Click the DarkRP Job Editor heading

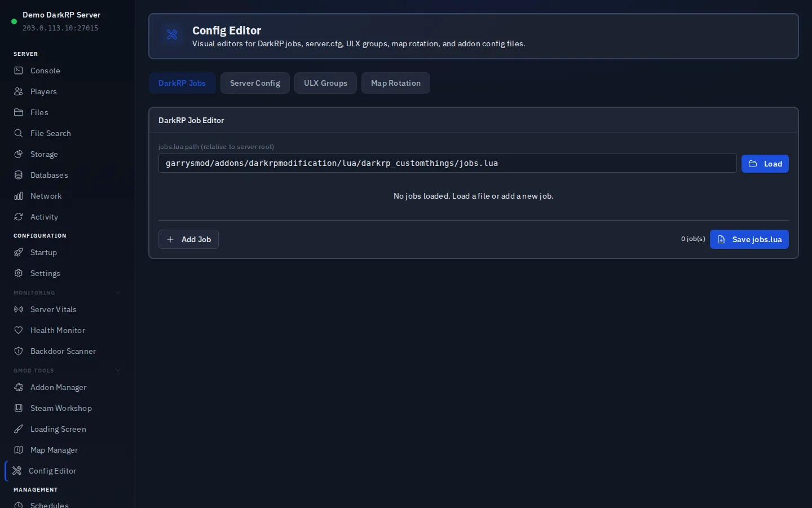click(191, 120)
